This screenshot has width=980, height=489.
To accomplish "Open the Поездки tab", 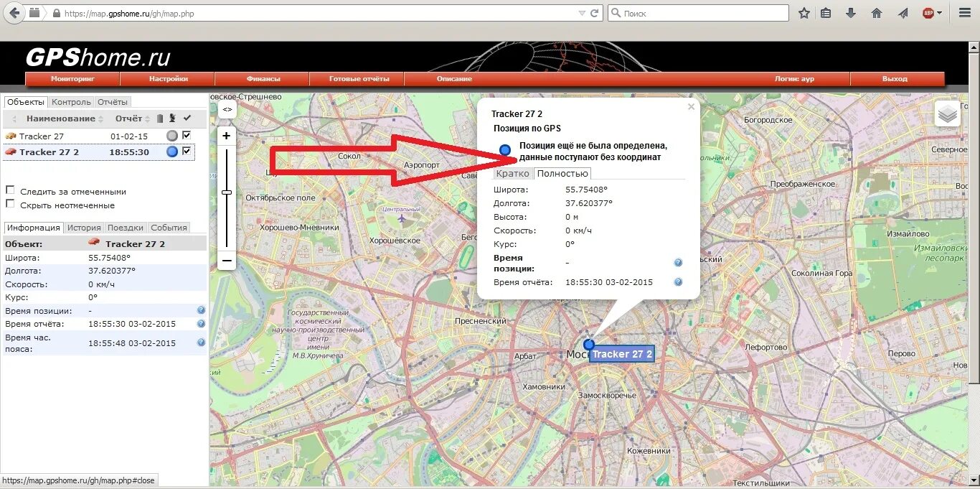I will click(x=126, y=228).
